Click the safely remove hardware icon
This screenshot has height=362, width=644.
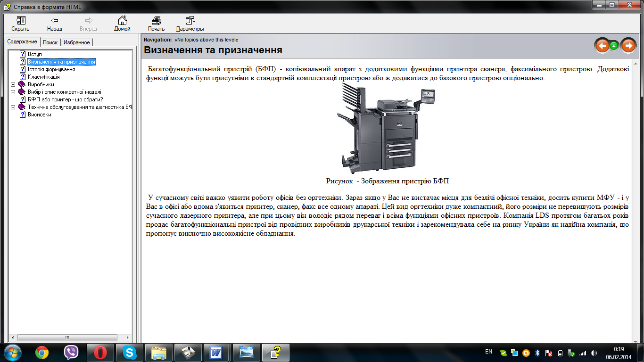(571, 353)
